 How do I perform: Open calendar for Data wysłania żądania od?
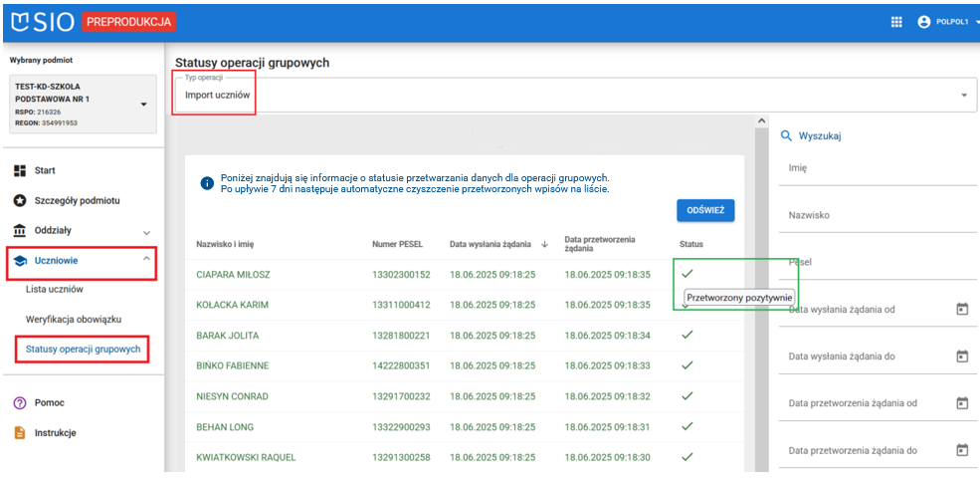click(x=961, y=310)
